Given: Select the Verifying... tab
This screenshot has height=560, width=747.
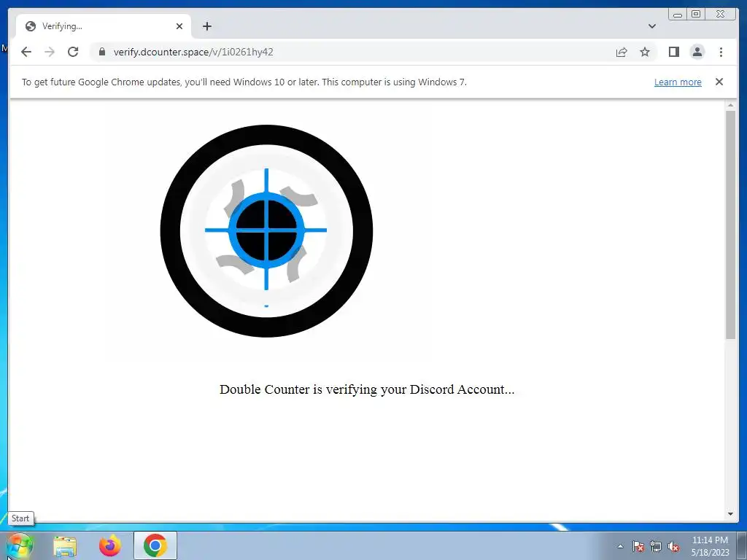Looking at the screenshot, I should click(104, 26).
